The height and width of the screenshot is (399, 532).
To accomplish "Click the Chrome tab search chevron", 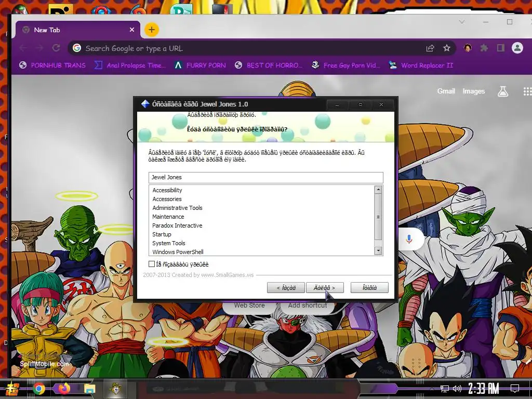I will (x=462, y=22).
